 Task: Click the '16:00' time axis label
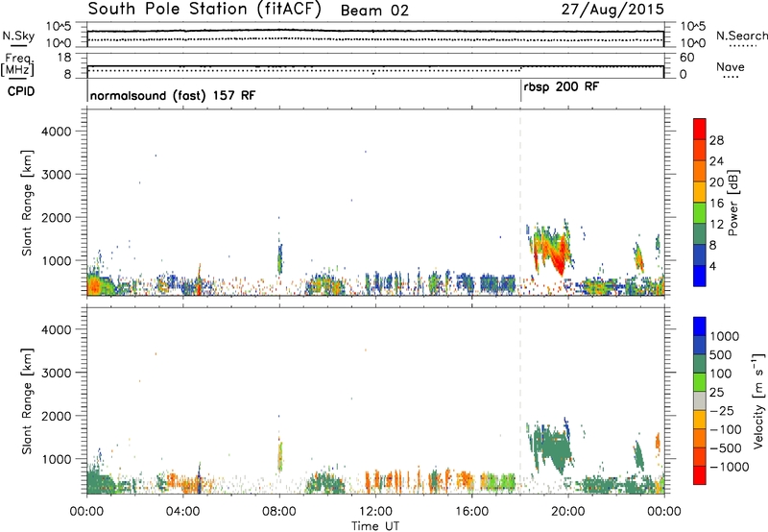(x=471, y=512)
